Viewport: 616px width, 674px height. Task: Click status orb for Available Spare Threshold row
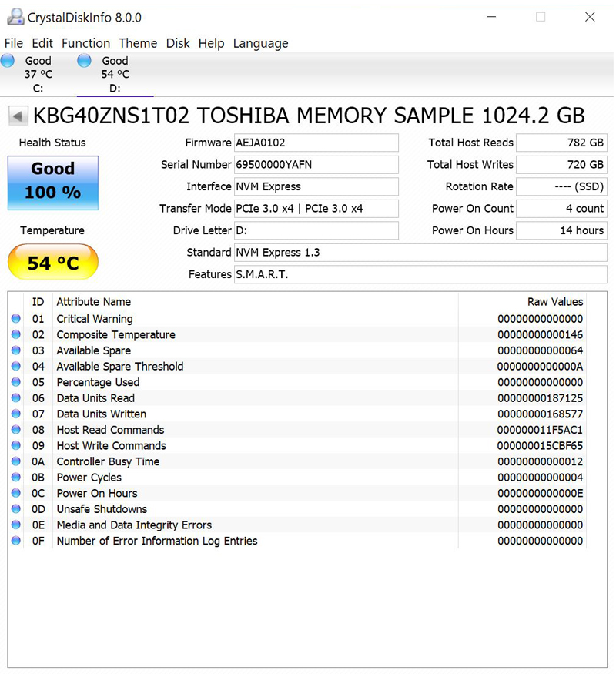coord(16,366)
